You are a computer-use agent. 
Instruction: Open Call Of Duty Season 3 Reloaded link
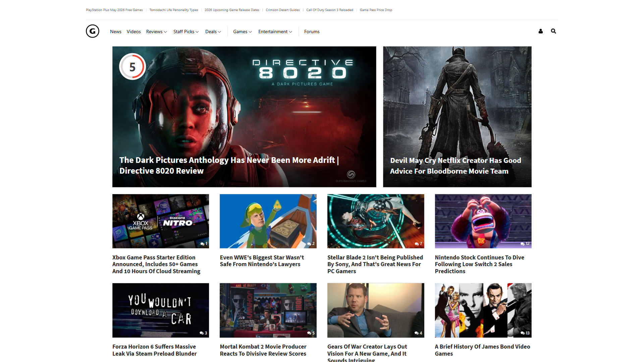click(330, 10)
